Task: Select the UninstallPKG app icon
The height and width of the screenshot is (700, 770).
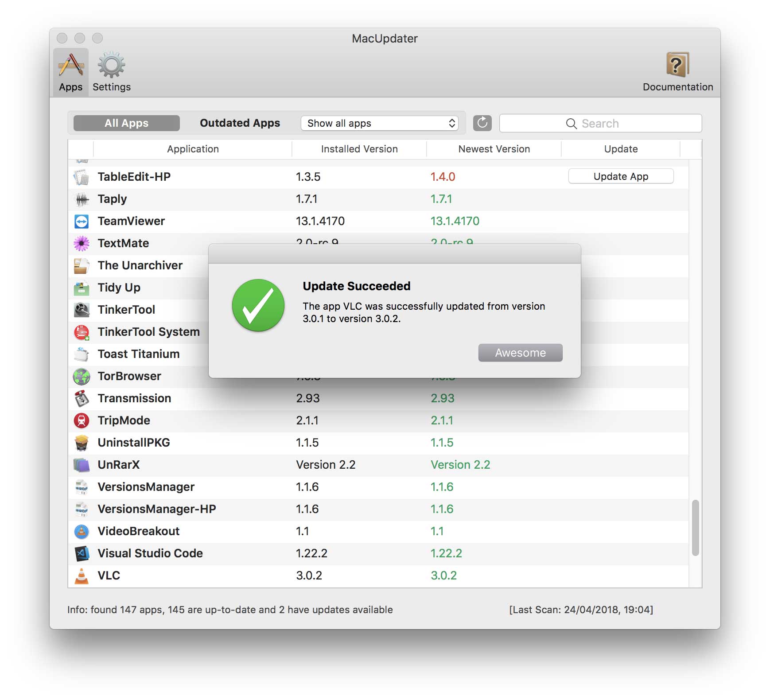Action: point(82,443)
